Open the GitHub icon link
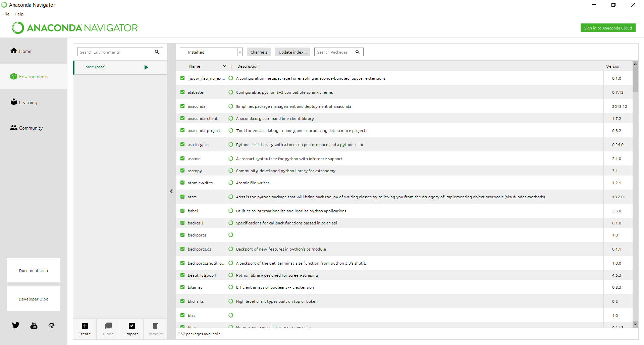Viewport: 644px width, 345px height. click(x=52, y=325)
